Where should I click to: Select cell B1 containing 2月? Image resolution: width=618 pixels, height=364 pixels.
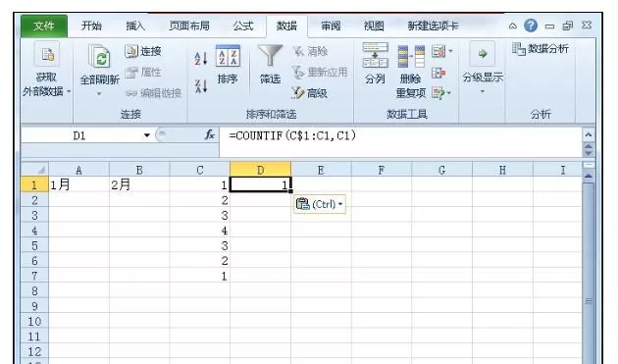coord(139,184)
